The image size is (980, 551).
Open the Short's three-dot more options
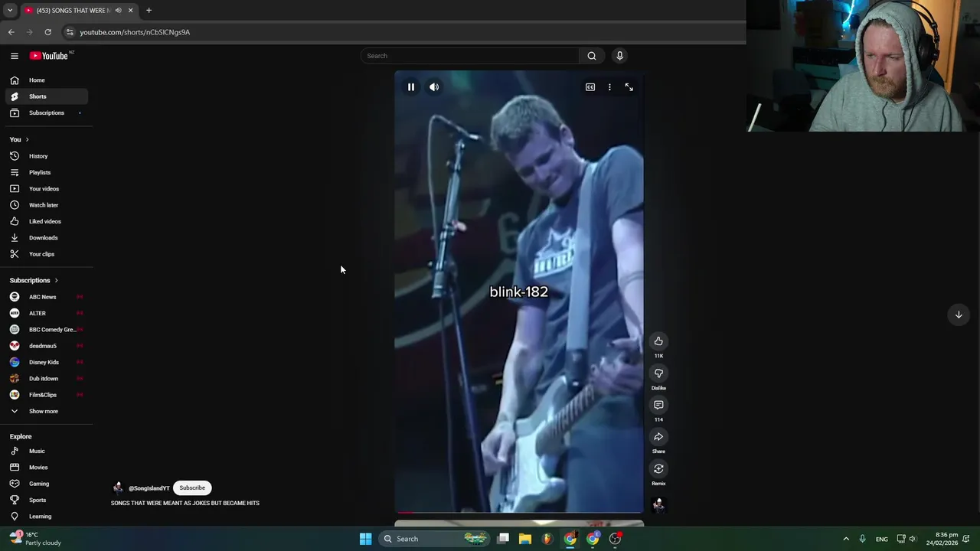tap(609, 87)
